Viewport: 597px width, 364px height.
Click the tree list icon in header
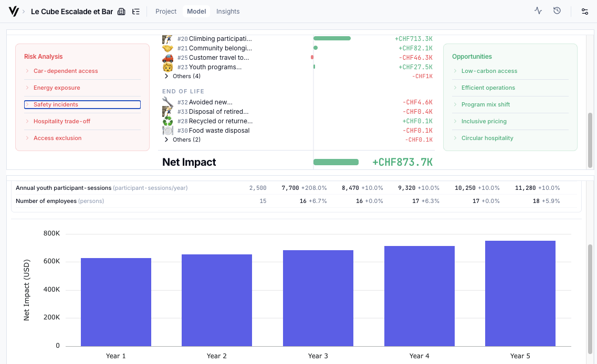tap(136, 12)
